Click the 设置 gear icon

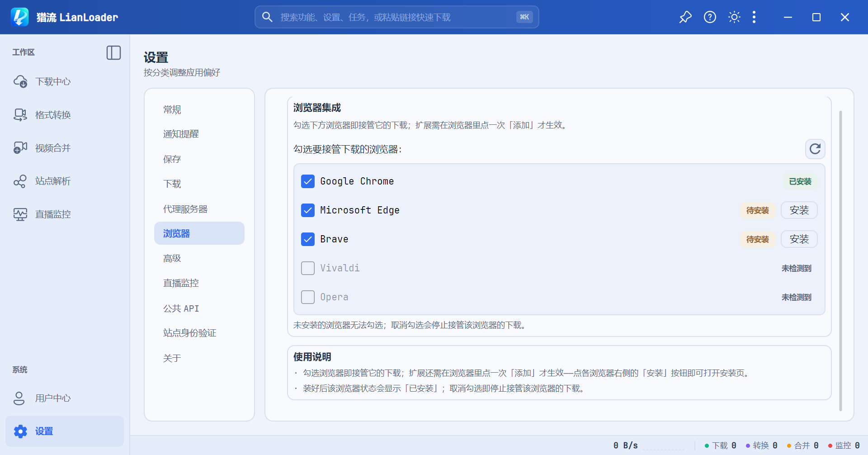click(x=20, y=431)
